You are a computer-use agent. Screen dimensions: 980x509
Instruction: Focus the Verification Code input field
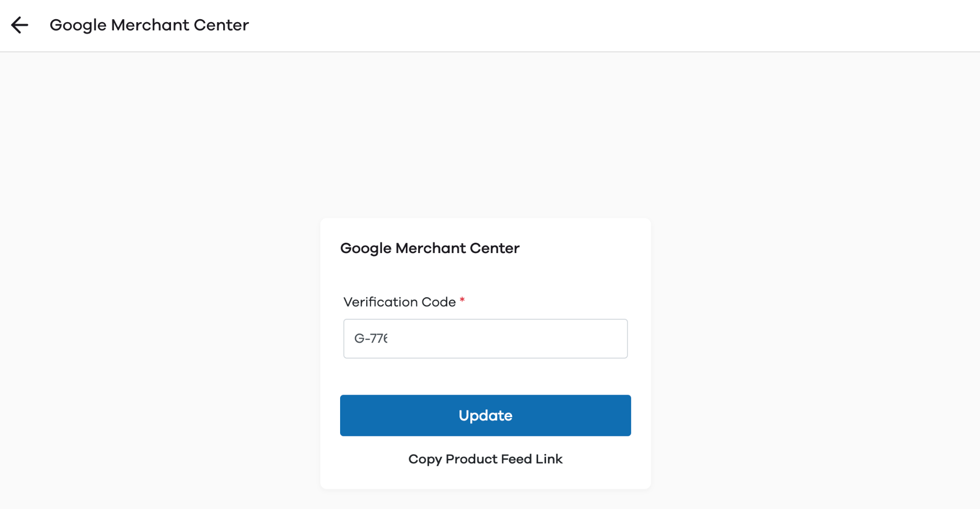(486, 339)
